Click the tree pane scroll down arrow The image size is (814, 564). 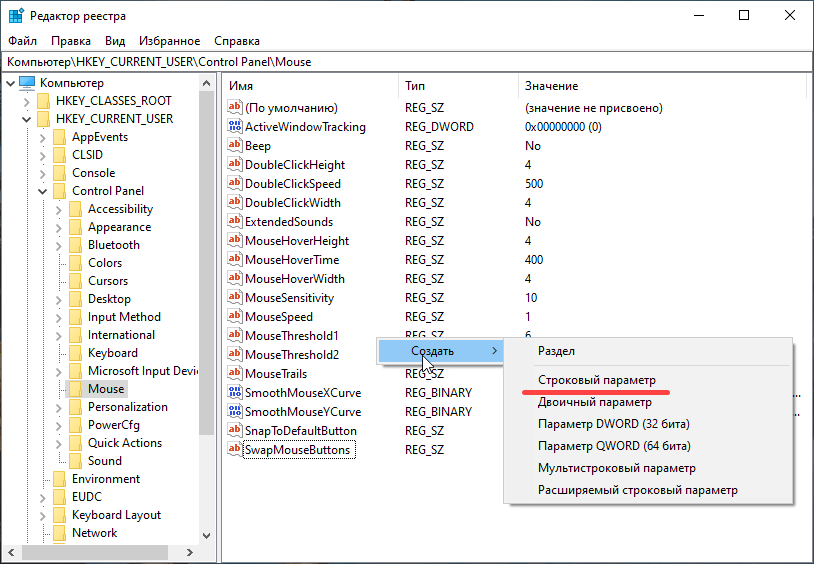pyautogui.click(x=207, y=536)
